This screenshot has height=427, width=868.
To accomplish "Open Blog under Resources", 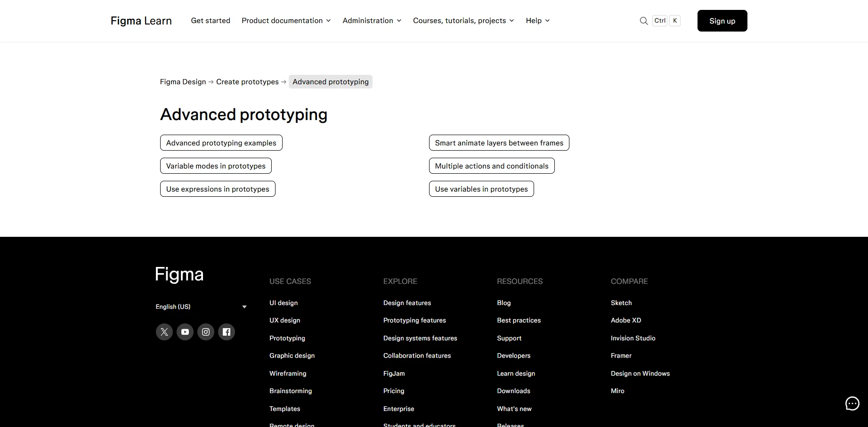I will [x=503, y=303].
